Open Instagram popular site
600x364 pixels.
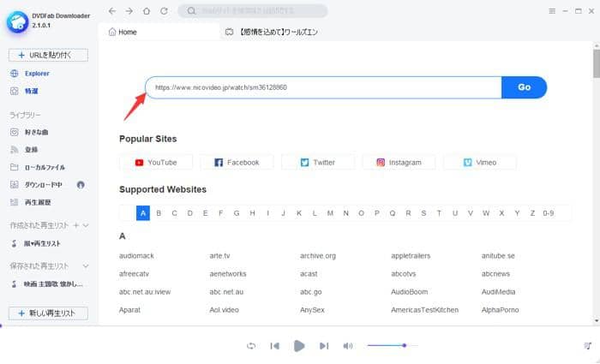click(x=399, y=163)
